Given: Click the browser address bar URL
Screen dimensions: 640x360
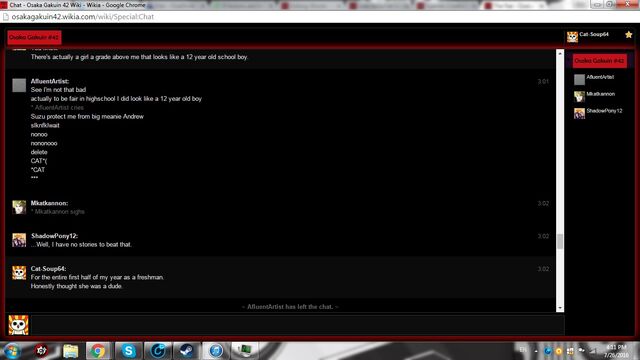Looking at the screenshot, I should coord(82,17).
